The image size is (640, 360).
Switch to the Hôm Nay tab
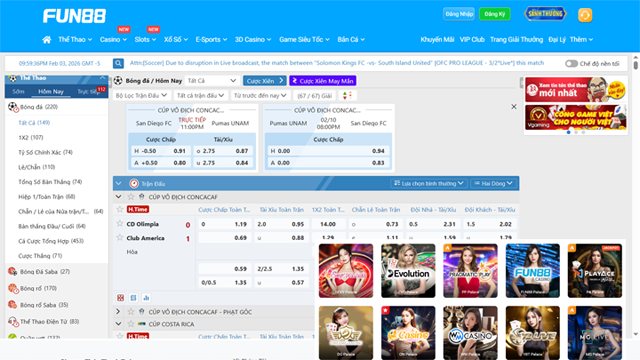pos(51,91)
